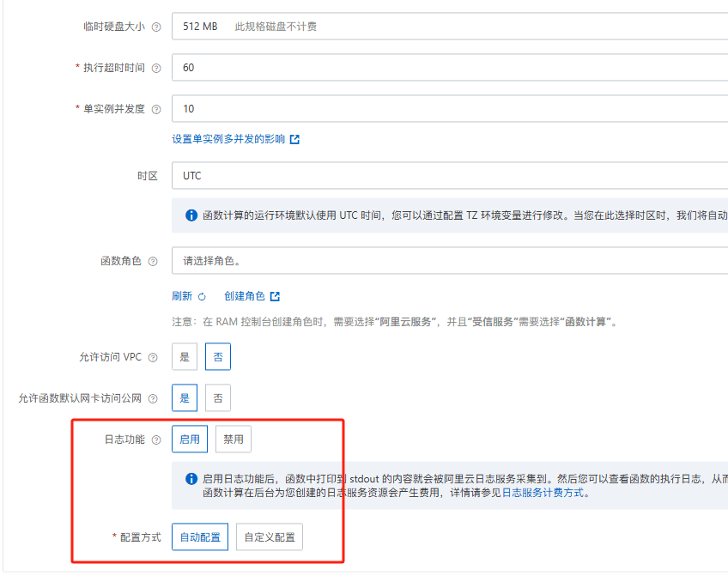Open the 函数角色 role selector

(x=450, y=260)
